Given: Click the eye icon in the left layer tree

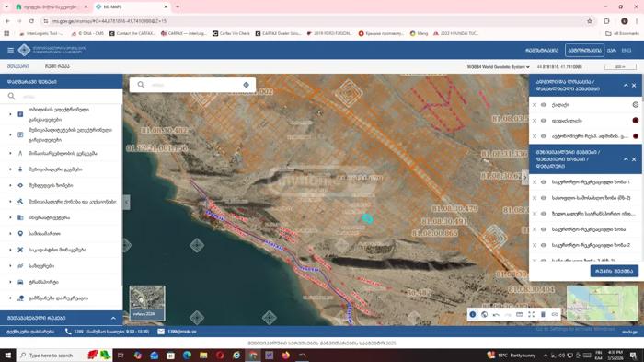Looking at the screenshot, I should click(x=20, y=185).
